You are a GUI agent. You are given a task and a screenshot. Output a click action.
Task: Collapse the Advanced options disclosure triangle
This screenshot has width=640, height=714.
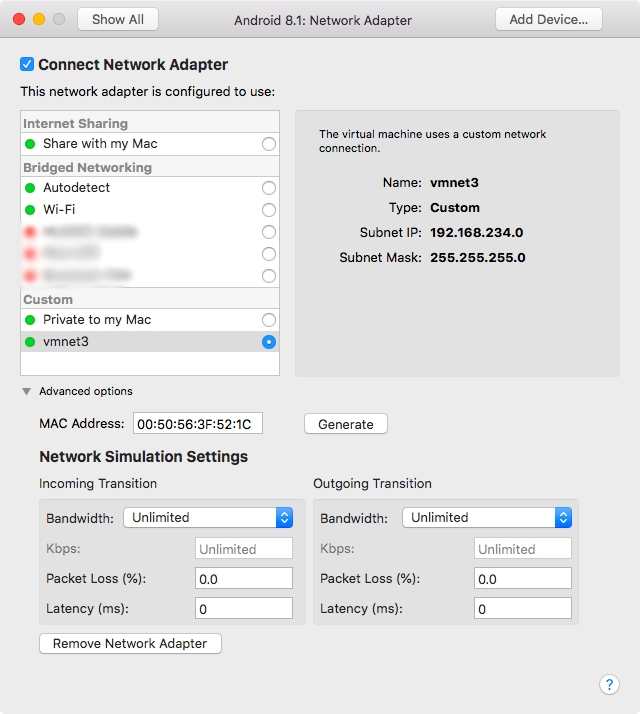(x=26, y=392)
